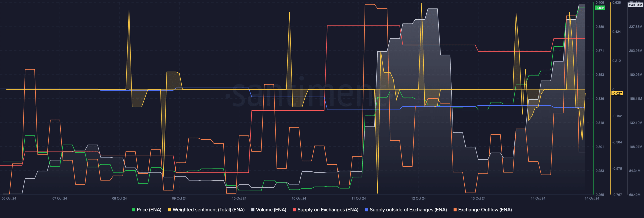Click the 0.336 price axis label
Viewport: 644px width, 218px height.
[x=600, y=99]
